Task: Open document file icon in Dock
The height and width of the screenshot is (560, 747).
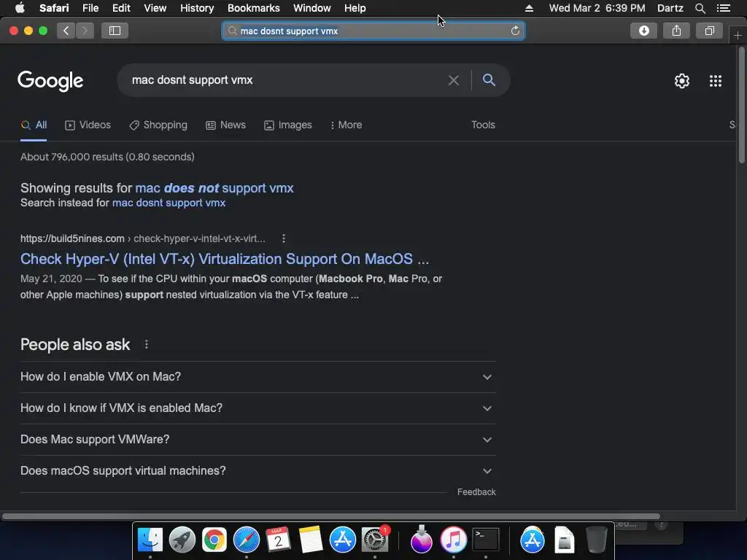Action: pos(564,540)
